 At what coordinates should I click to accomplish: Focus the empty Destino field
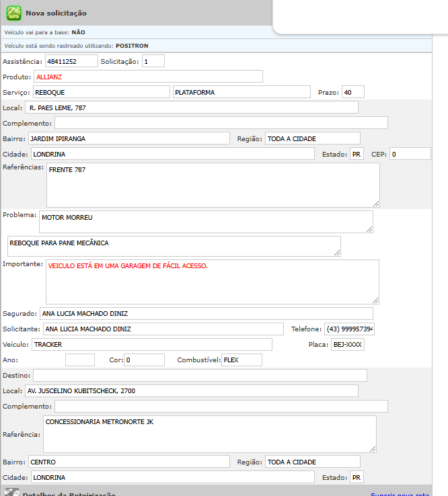point(200,375)
